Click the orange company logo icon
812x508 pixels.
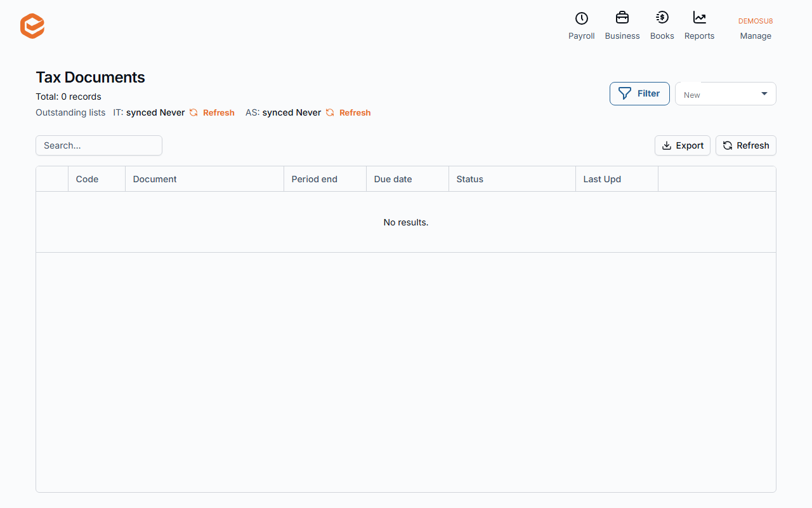point(32,26)
